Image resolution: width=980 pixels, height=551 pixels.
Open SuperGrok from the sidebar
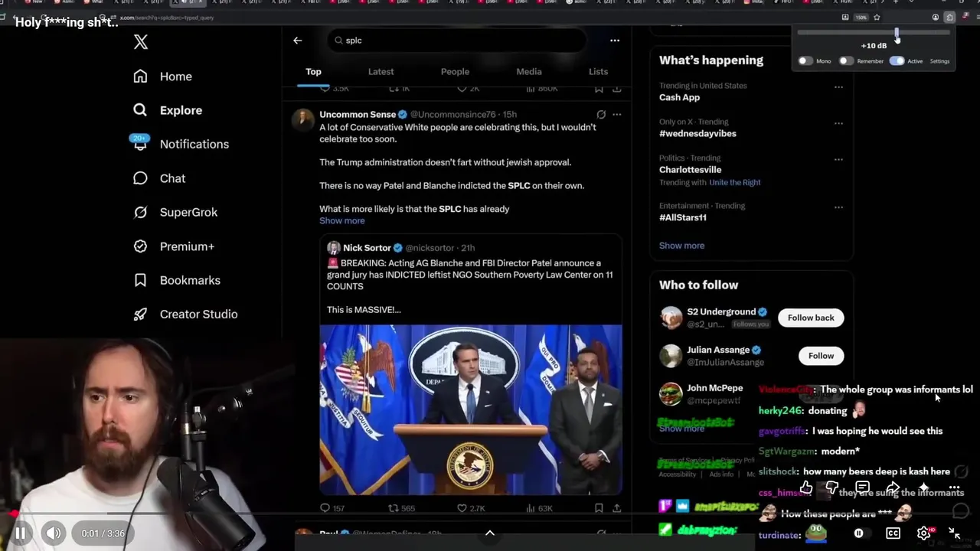coord(175,212)
